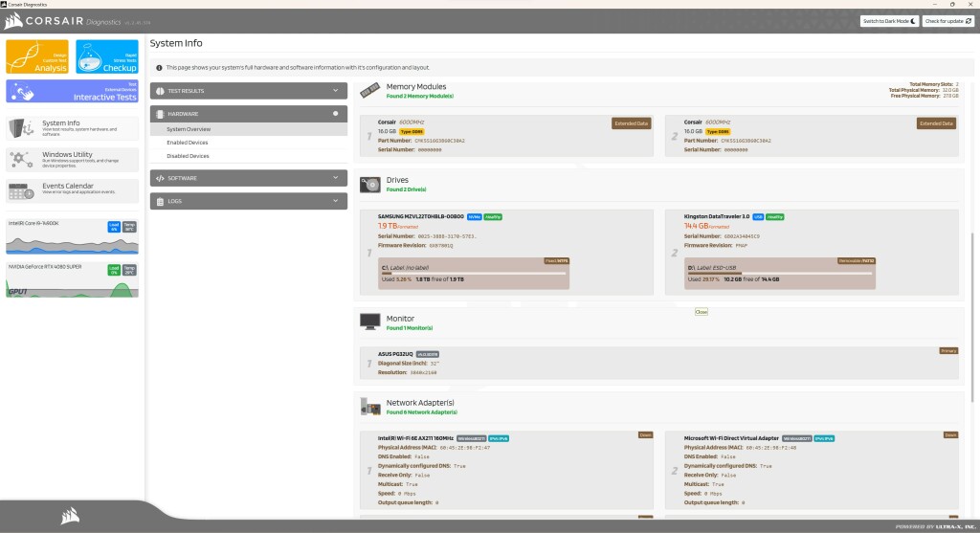The image size is (980, 533).
Task: Collapse the Hardware section
Action: click(249, 114)
